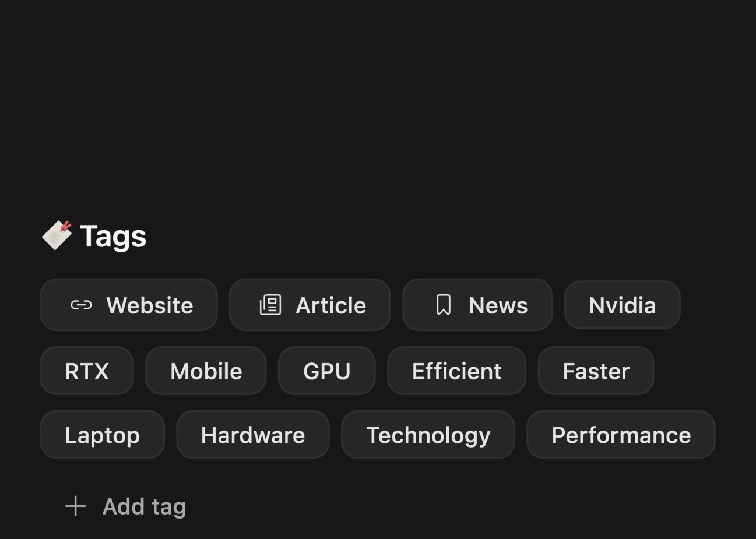The height and width of the screenshot is (539, 756).
Task: Click the tag emoji beside Tags heading
Action: coord(57,235)
